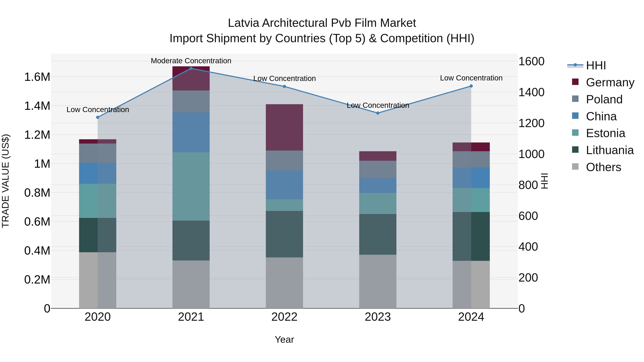Click the 2022 x-axis tick label

coord(284,317)
